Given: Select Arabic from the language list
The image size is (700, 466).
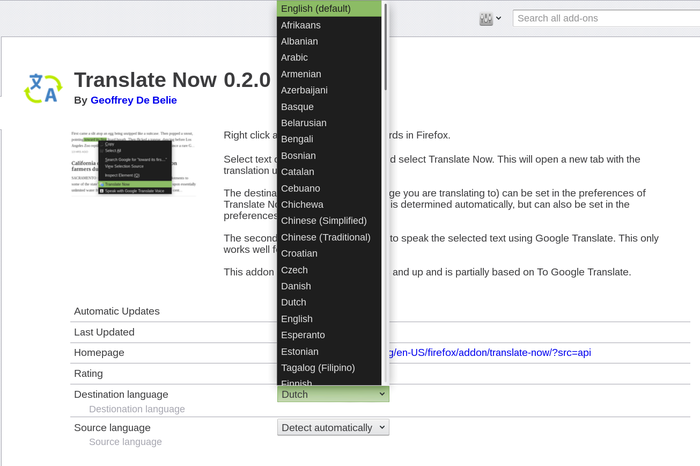Looking at the screenshot, I should [329, 58].
